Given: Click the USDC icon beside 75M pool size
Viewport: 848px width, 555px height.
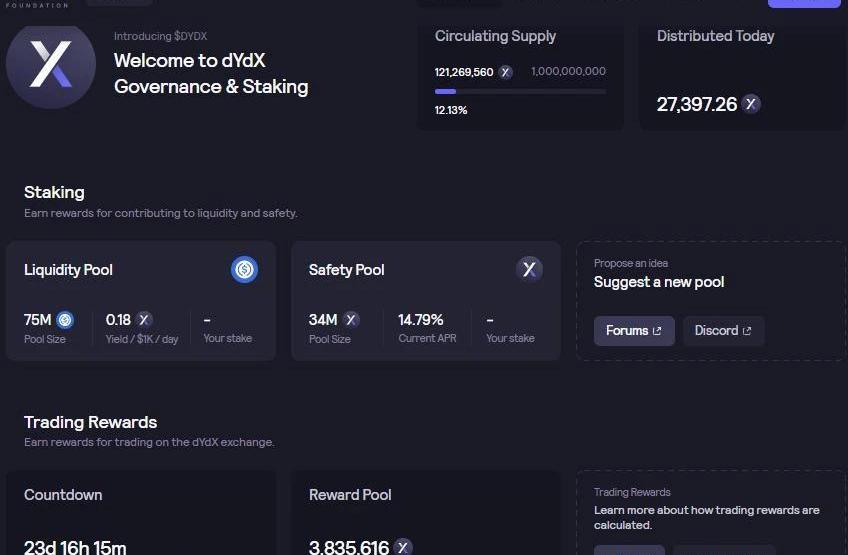Looking at the screenshot, I should pyautogui.click(x=65, y=320).
